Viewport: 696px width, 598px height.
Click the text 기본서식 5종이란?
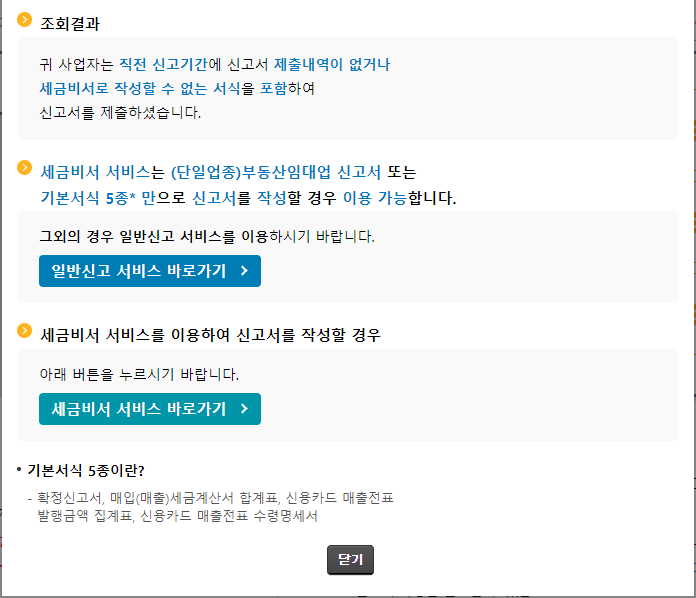pos(86,471)
